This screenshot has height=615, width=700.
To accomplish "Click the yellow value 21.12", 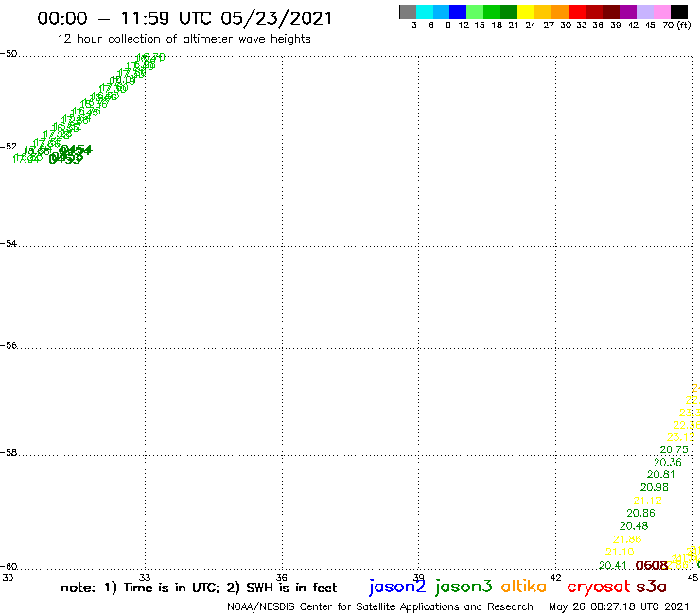I will click(x=648, y=501).
